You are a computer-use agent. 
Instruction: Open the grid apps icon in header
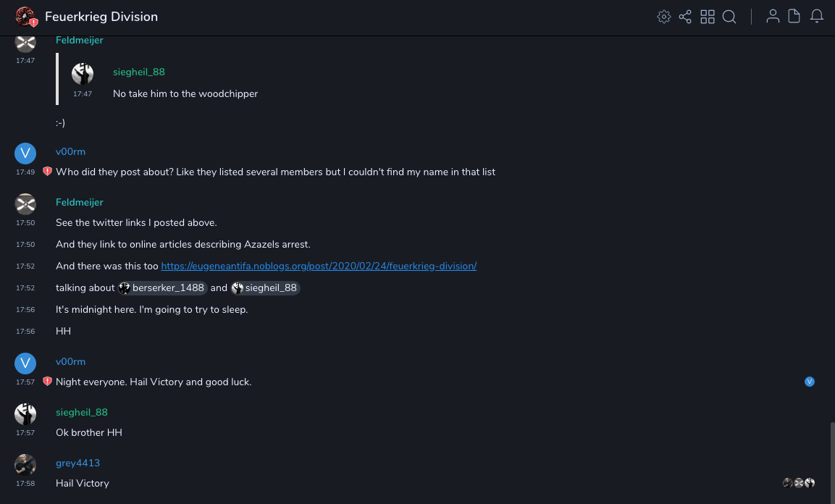pyautogui.click(x=708, y=17)
